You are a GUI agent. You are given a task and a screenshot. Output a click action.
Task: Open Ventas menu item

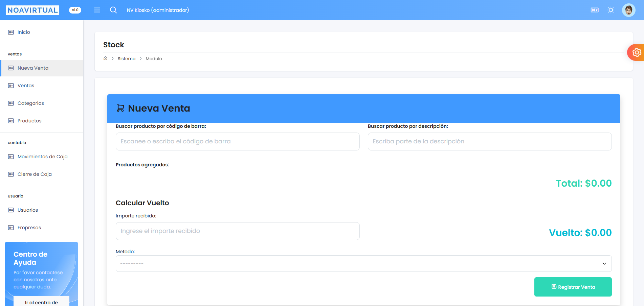tap(41, 86)
